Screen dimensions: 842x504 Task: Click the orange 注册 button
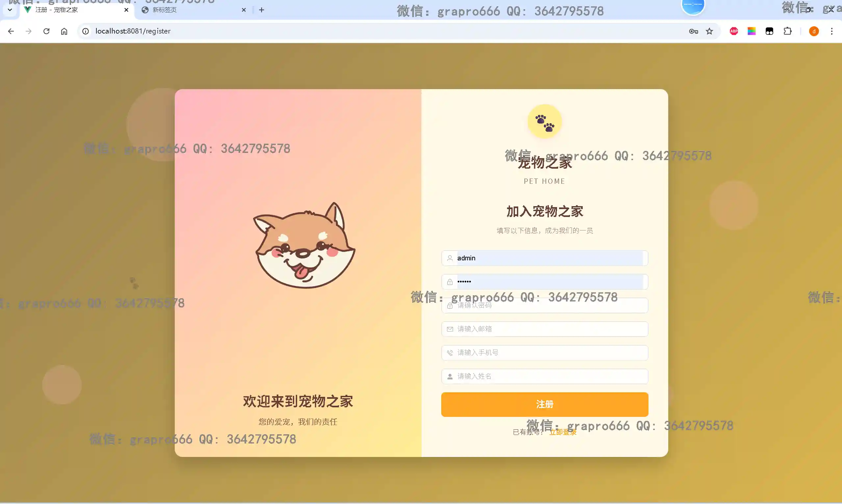(x=544, y=404)
